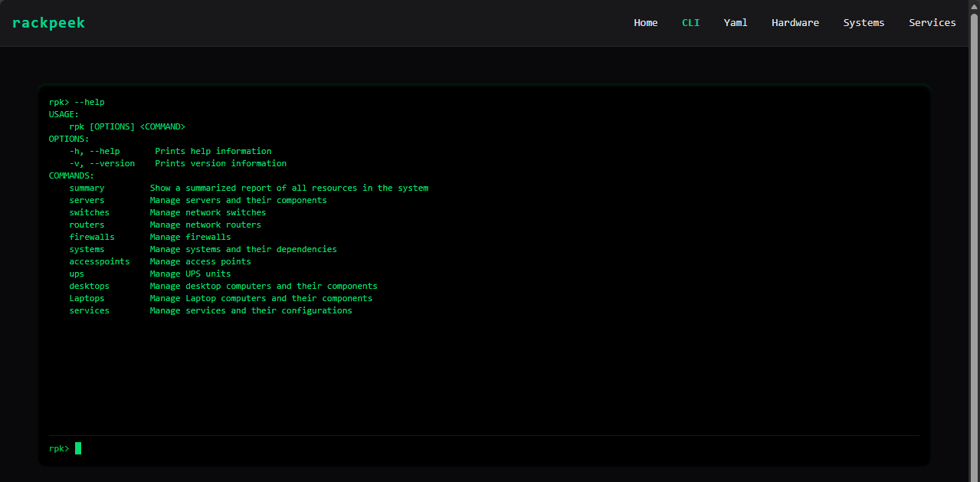Click the 'services' command name in terminal
Image resolution: width=980 pixels, height=482 pixels.
point(89,310)
